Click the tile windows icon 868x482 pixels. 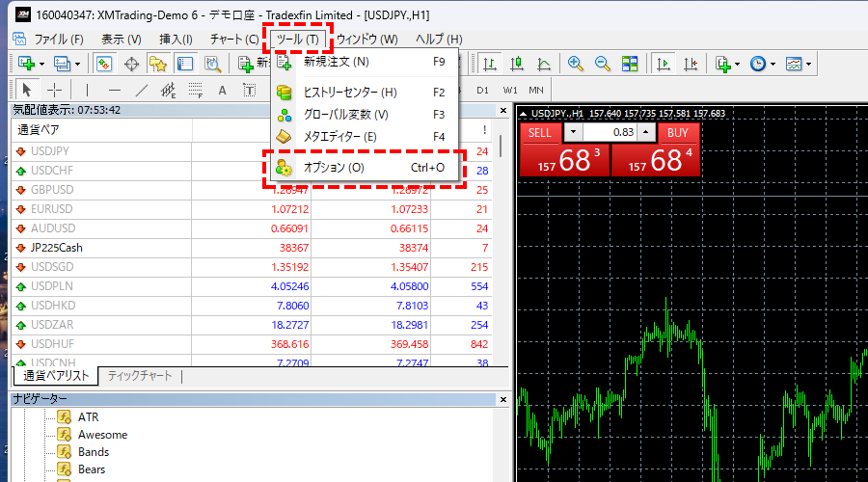(630, 64)
